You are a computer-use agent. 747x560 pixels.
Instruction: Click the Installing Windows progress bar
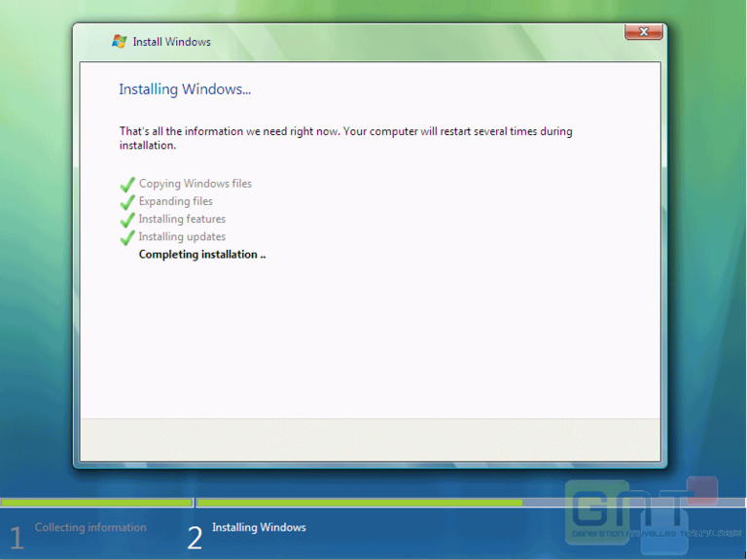(x=471, y=503)
